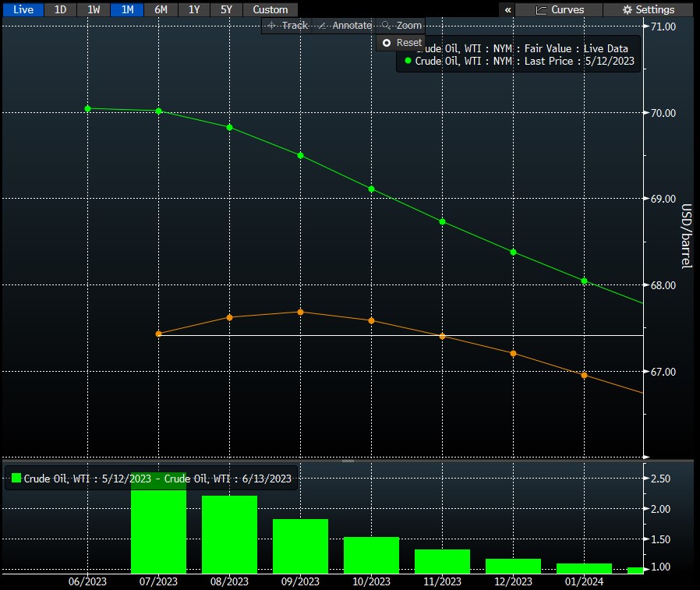
Task: Set range to 1Y
Action: click(194, 9)
